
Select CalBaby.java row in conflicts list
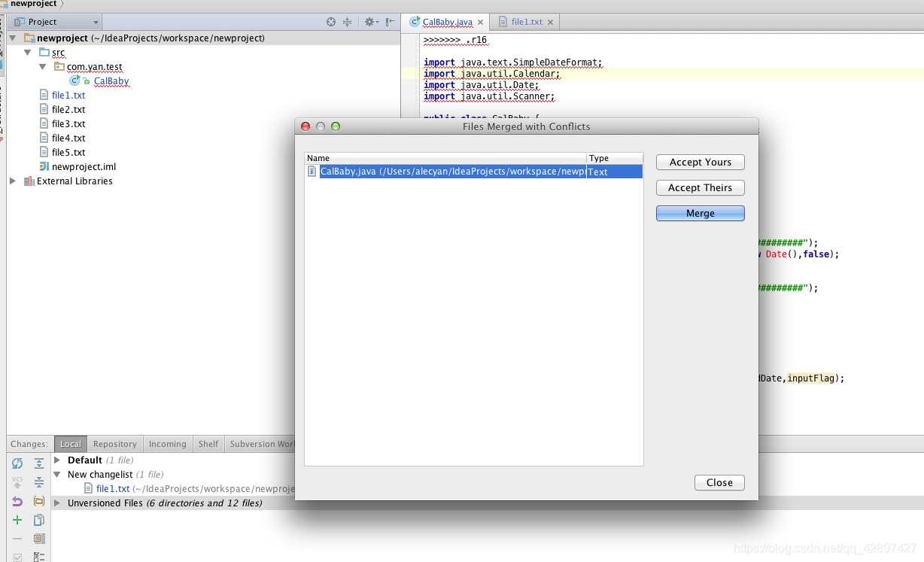(473, 172)
